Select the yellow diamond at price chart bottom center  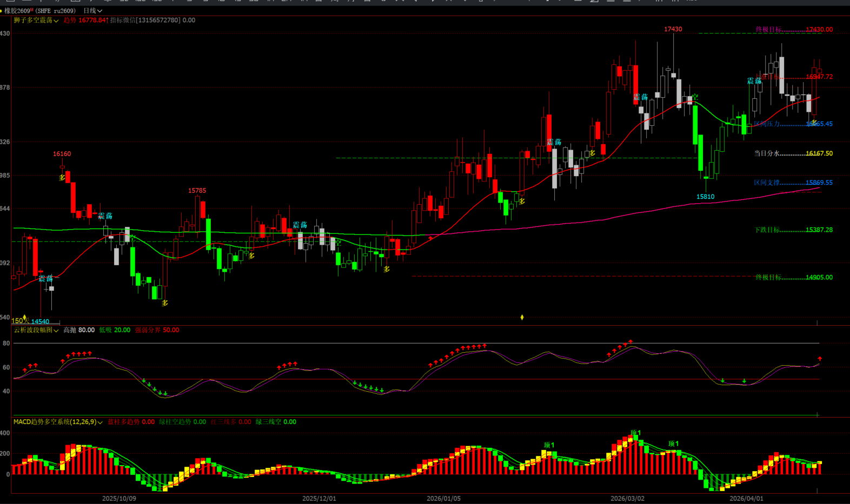point(522,317)
